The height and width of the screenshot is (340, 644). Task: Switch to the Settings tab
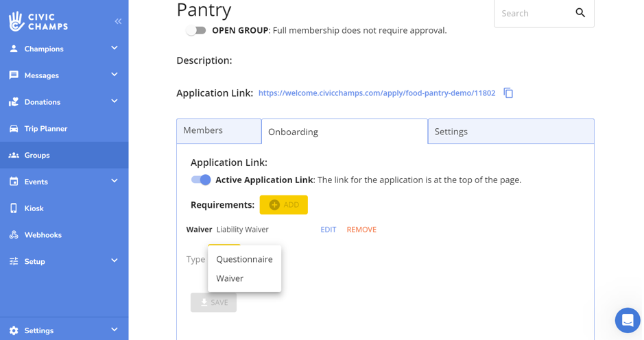pyautogui.click(x=510, y=132)
